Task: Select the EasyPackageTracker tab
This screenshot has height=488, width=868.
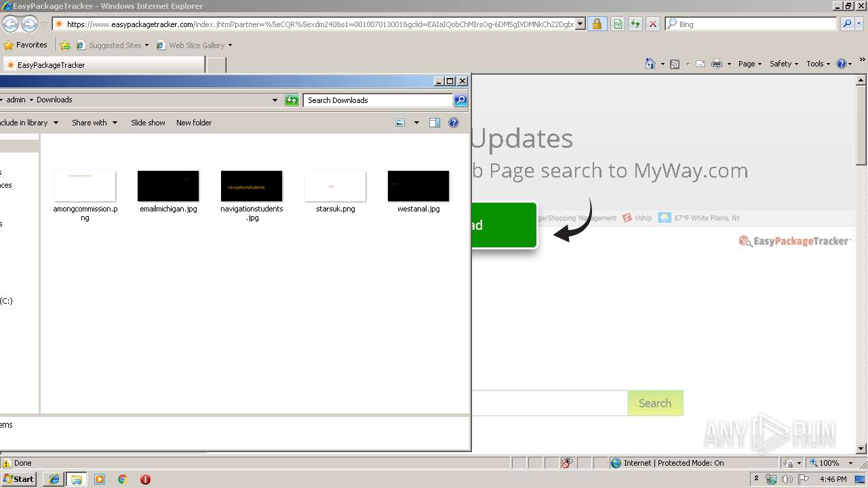Action: click(103, 65)
